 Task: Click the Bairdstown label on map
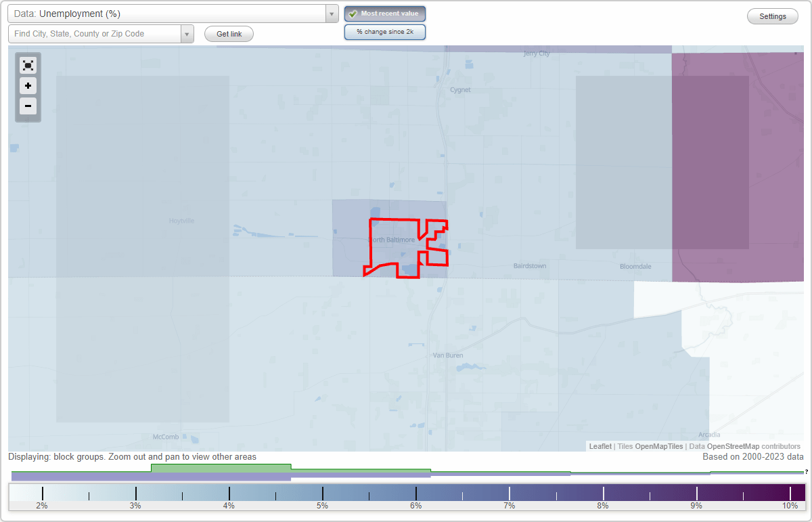point(530,266)
